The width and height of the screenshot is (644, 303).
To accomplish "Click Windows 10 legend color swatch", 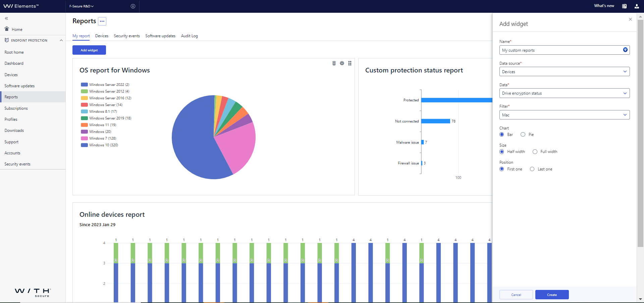I will point(84,145).
